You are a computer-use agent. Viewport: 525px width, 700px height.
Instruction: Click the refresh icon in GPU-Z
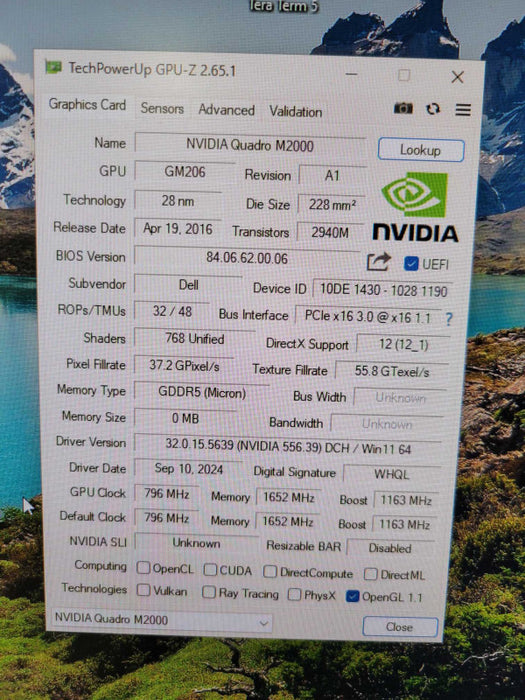(x=433, y=108)
